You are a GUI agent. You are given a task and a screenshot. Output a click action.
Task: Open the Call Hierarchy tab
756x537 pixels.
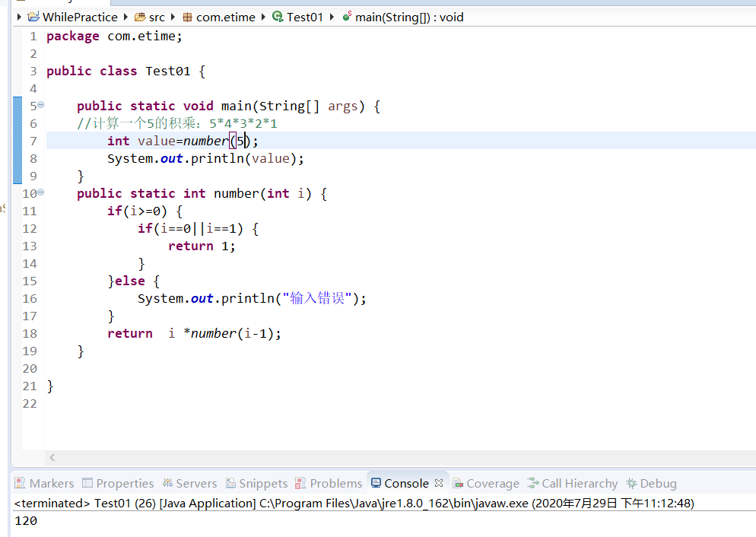573,483
